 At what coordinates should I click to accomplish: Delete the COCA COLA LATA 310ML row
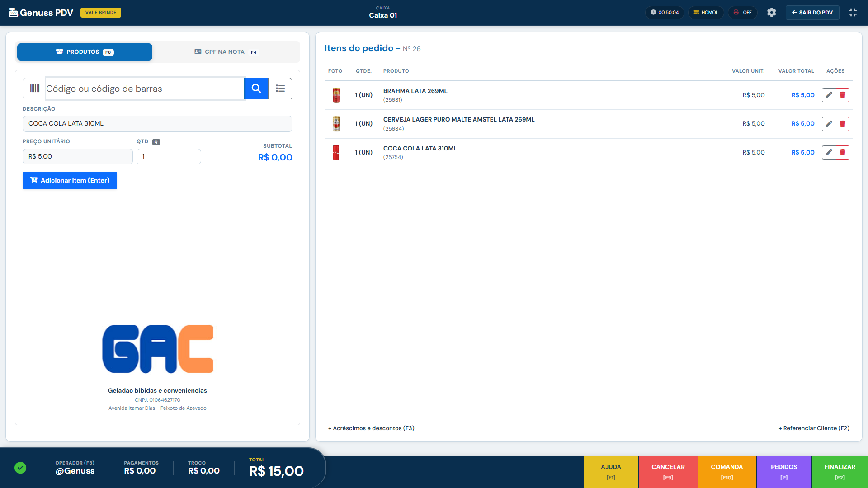pyautogui.click(x=843, y=152)
